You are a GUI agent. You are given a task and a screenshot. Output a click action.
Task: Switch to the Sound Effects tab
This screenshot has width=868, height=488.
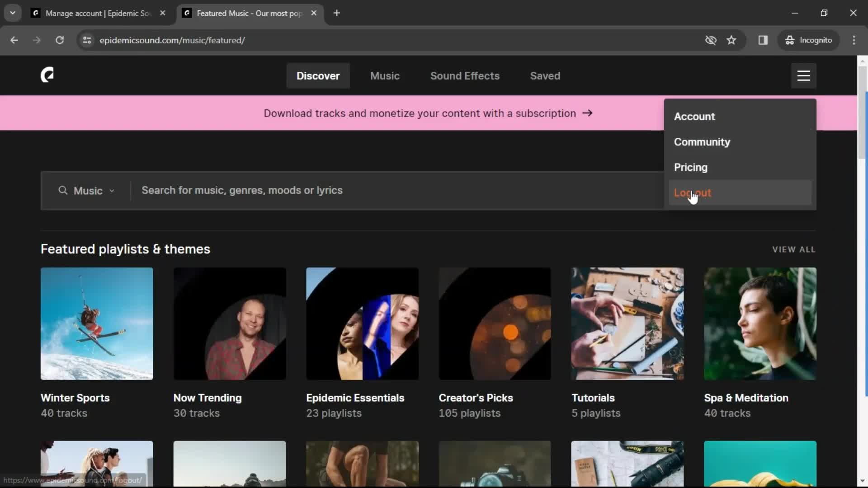[x=465, y=75]
